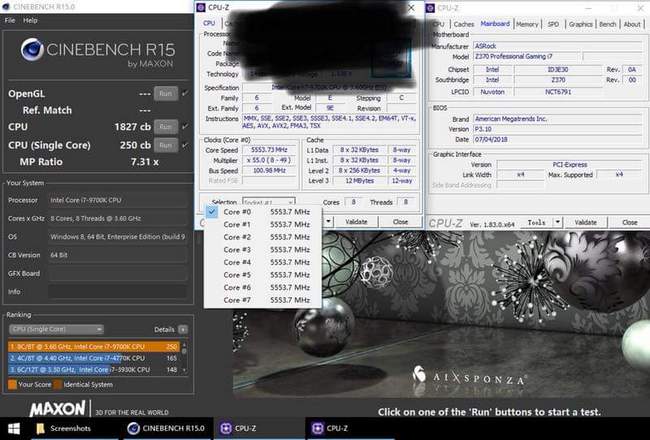Switch to CINEBENCH R15.0 from taskbar
650x440 pixels.
pyautogui.click(x=166, y=428)
